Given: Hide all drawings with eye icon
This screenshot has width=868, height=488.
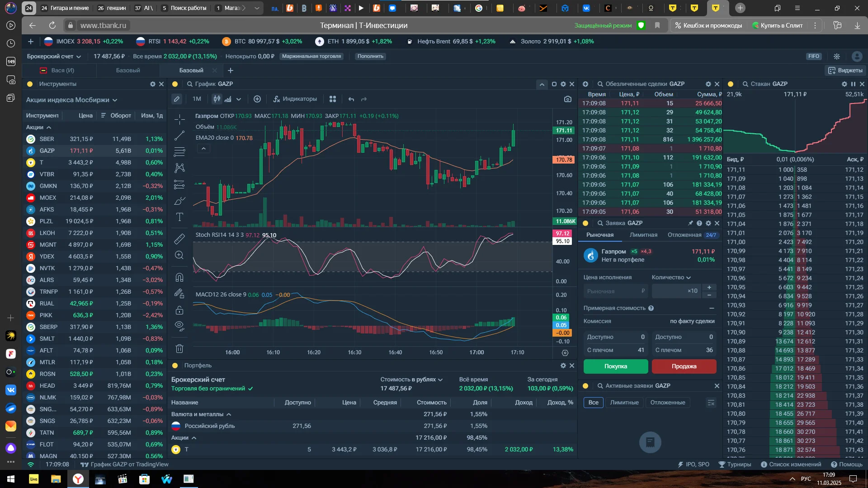Looking at the screenshot, I should [x=179, y=326].
